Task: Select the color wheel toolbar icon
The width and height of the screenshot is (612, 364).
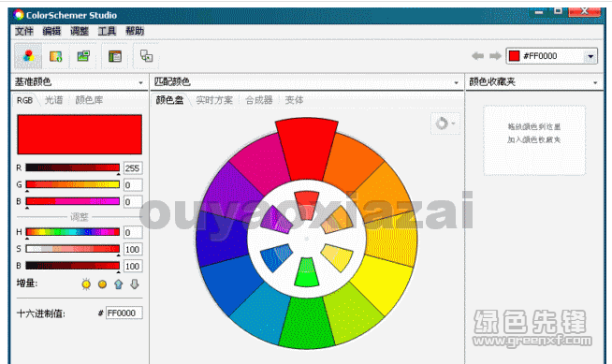Action: pyautogui.click(x=28, y=56)
